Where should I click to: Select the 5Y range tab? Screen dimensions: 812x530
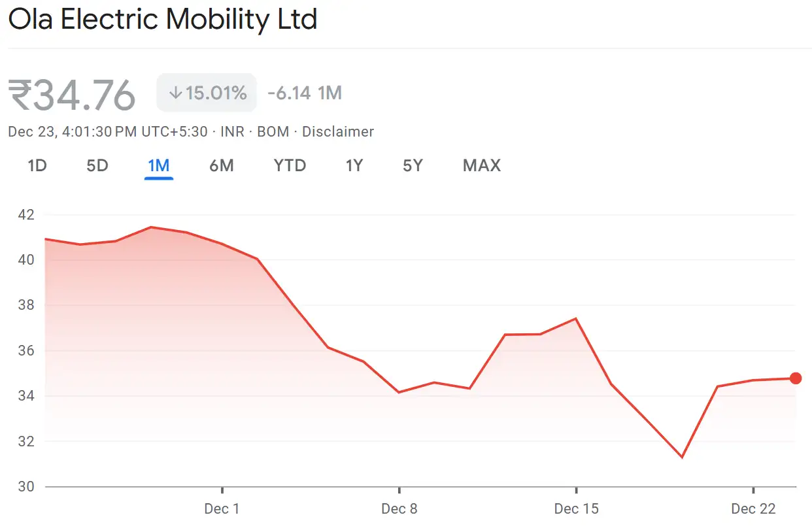pos(413,166)
